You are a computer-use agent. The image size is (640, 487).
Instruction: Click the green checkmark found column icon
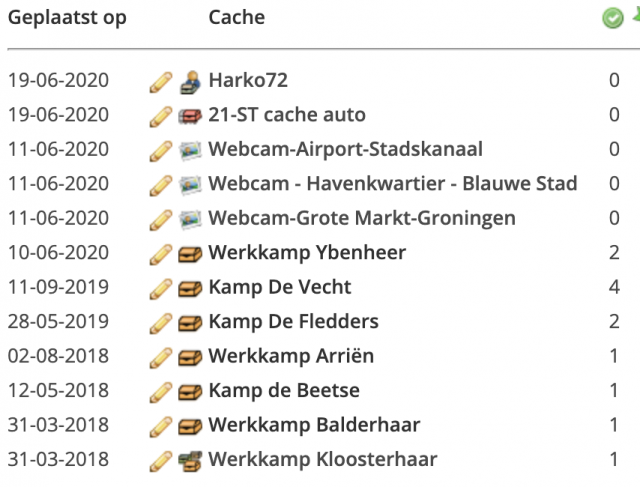click(x=613, y=18)
